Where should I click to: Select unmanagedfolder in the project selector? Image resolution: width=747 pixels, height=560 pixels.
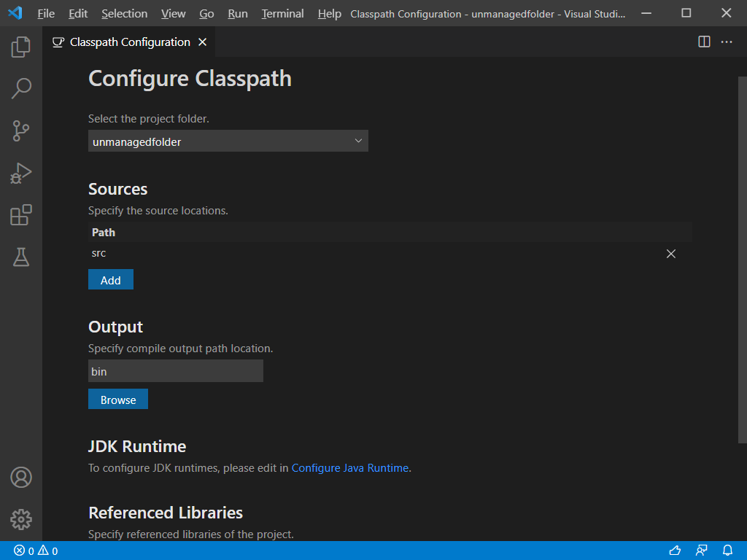point(219,141)
